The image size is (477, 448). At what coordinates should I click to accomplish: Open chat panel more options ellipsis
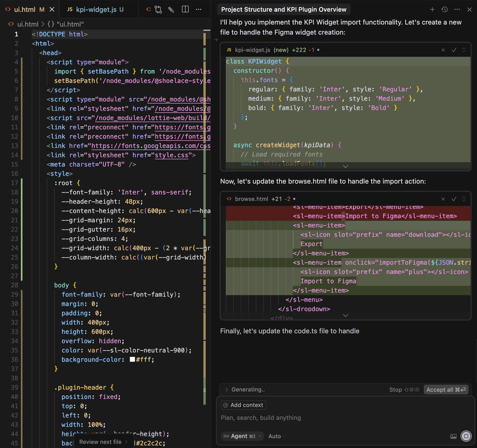(x=457, y=9)
